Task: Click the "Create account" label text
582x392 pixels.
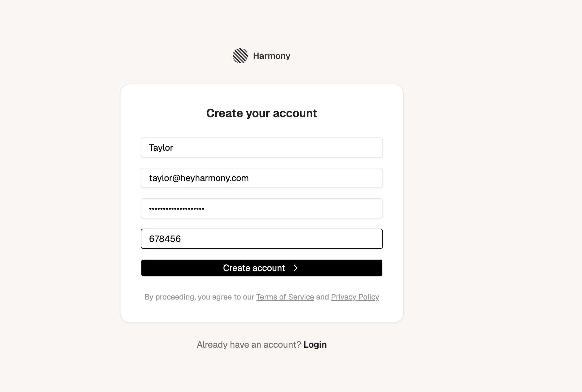Action: pos(254,268)
